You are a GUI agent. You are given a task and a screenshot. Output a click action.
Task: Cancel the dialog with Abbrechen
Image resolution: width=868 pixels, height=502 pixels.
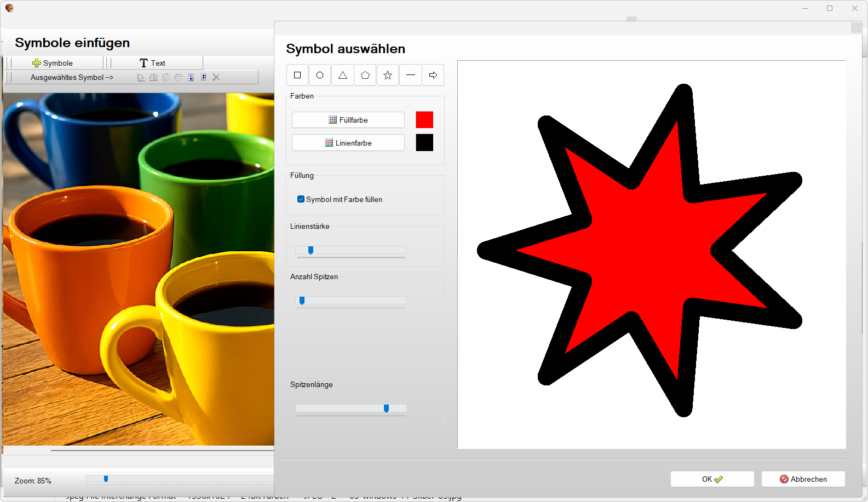coord(803,479)
